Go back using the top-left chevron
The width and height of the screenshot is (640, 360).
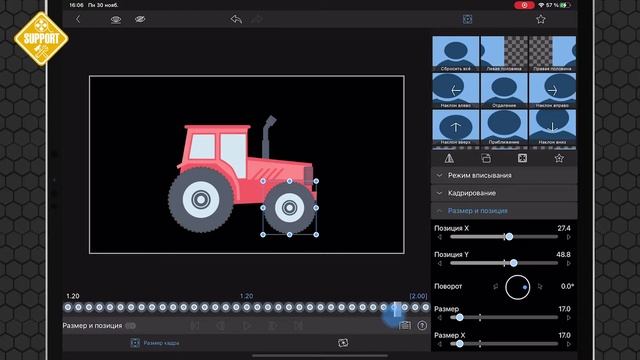pos(78,19)
